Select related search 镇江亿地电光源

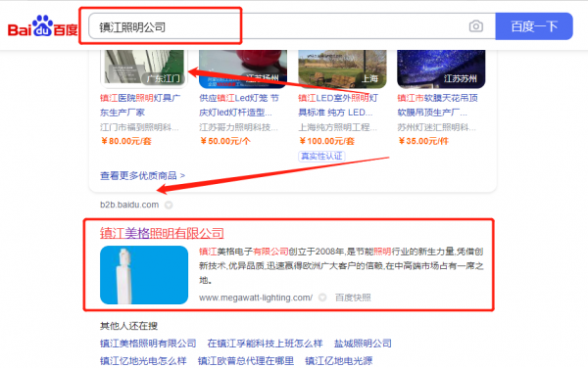[339, 361]
